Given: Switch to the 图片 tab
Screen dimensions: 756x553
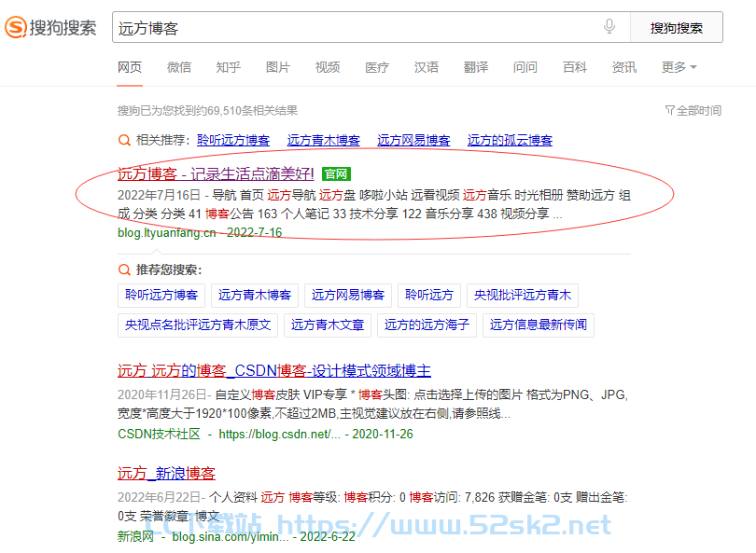Looking at the screenshot, I should (x=278, y=67).
